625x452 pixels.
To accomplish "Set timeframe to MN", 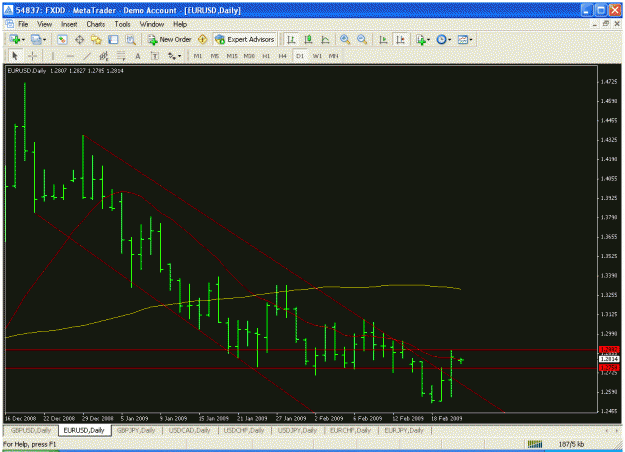I will 334,56.
